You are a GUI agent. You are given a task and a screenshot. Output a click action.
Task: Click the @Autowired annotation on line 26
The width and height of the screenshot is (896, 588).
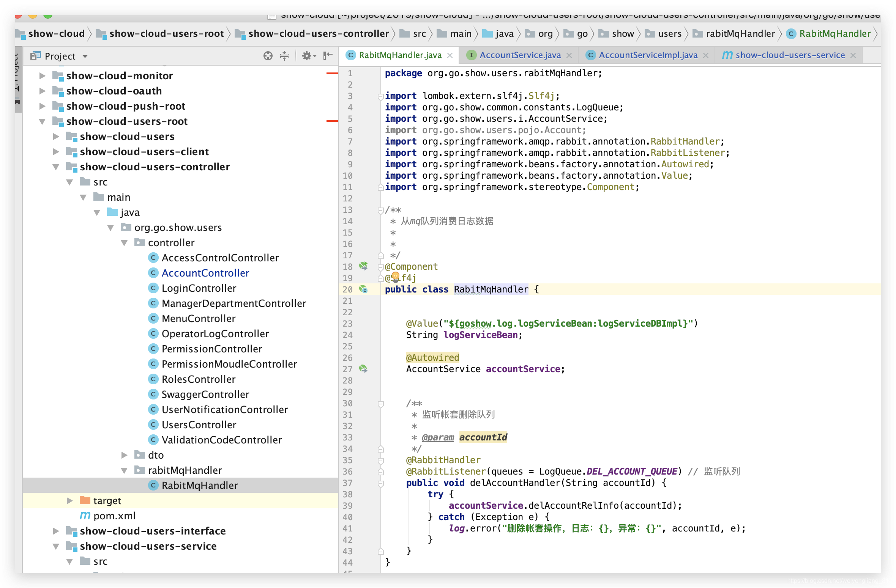pos(432,358)
